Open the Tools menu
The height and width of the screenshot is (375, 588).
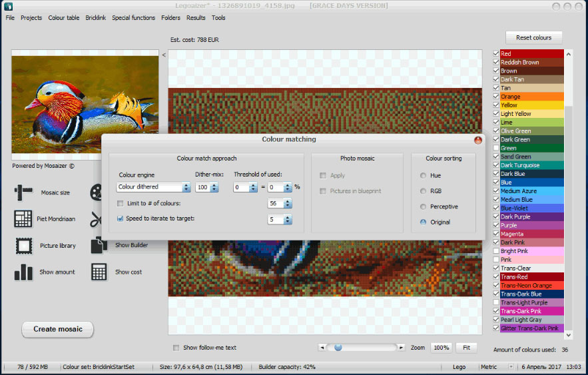(218, 17)
